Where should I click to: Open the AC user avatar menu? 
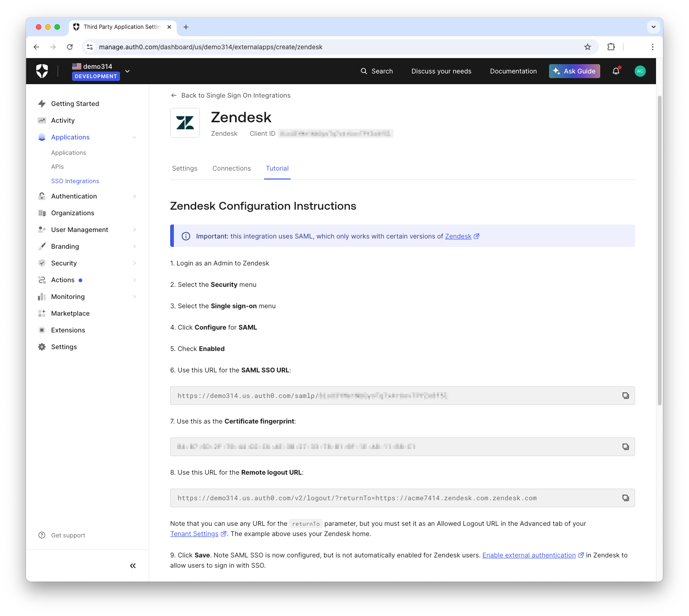640,71
